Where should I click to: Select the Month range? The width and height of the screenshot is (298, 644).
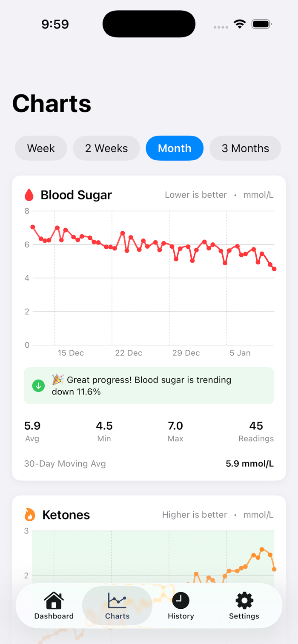[175, 148]
